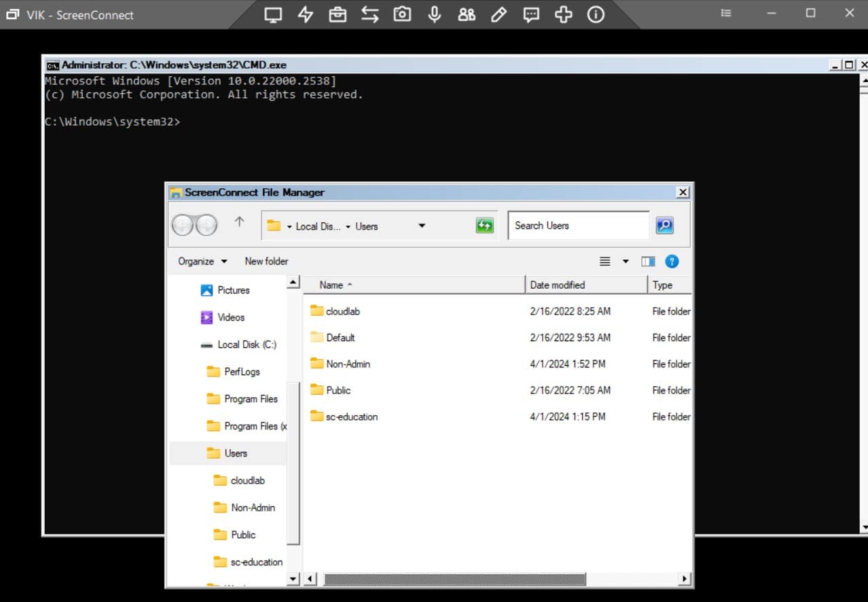Toggle the preview pane in File Manager

648,261
